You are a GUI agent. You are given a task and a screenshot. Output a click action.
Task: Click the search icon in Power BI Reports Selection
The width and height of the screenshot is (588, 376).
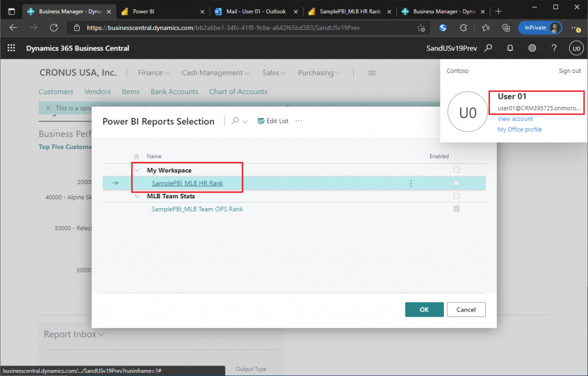click(235, 121)
